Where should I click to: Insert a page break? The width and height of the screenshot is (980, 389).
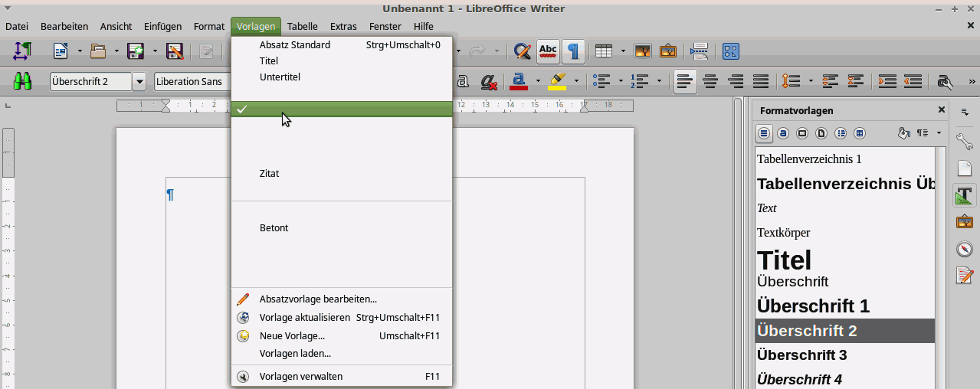coord(699,51)
